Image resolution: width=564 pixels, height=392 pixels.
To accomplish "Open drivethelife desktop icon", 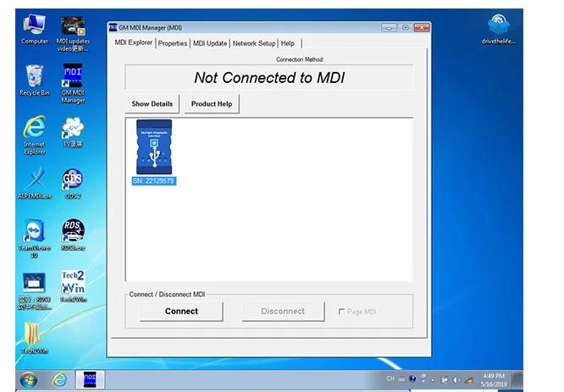I will coord(499,29).
